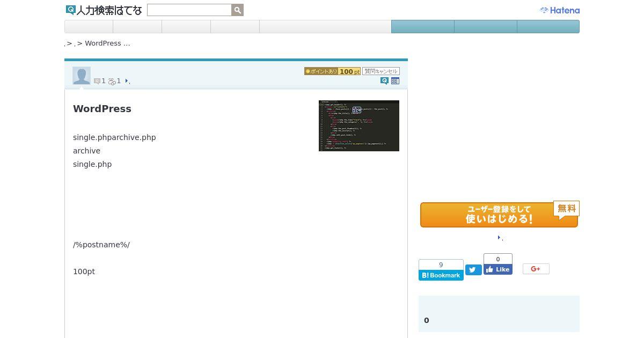Enlarge the code editor screenshot thumbnail
This screenshot has width=644, height=338.
click(x=359, y=126)
